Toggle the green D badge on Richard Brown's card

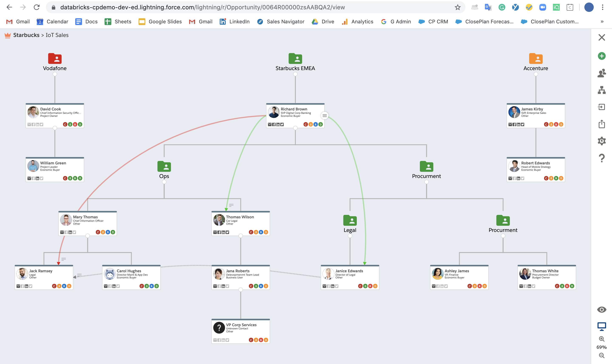pyautogui.click(x=321, y=124)
